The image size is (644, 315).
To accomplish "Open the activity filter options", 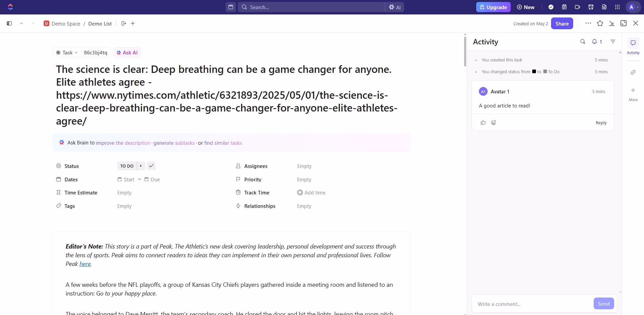I will tap(613, 42).
